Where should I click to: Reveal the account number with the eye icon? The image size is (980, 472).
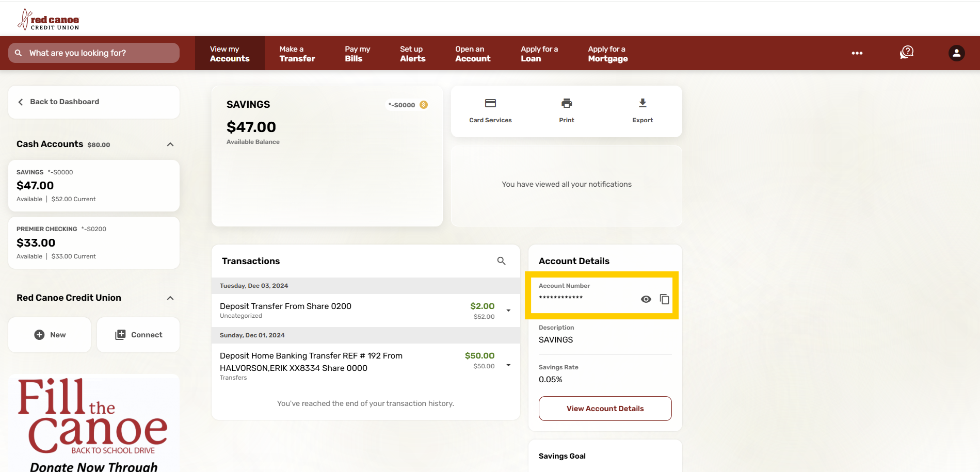(646, 299)
